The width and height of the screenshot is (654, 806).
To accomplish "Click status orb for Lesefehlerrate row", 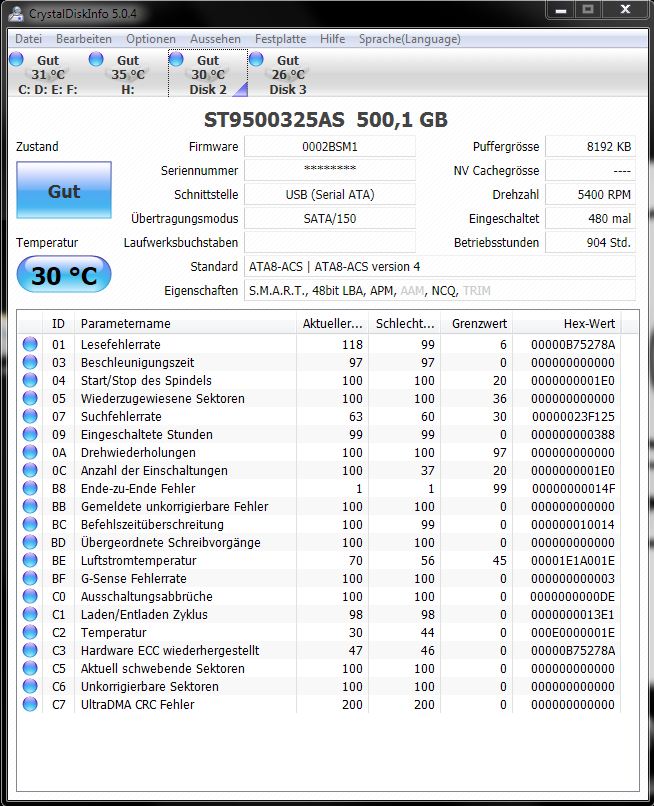I will [30, 344].
